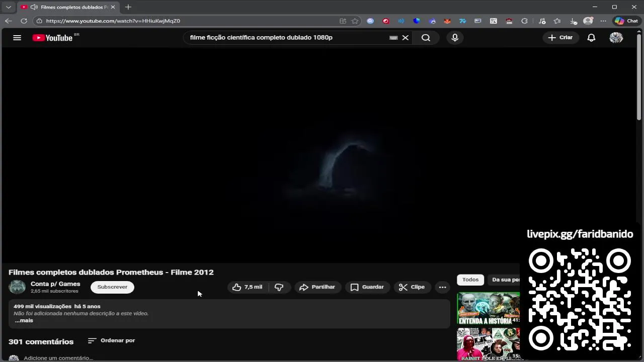The height and width of the screenshot is (362, 644).
Task: Open browser profile avatar
Action: point(588,21)
